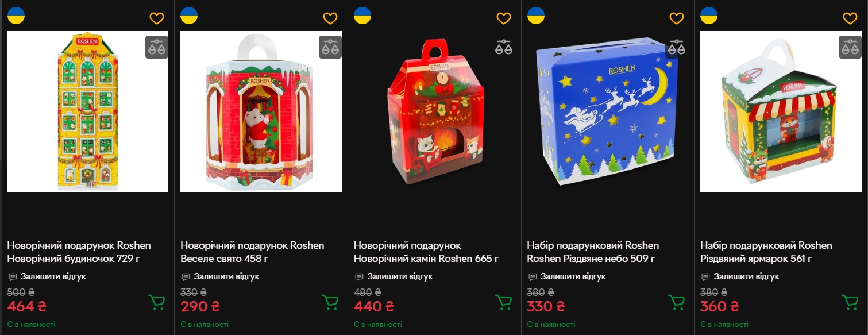
Task: Add Різдвяний ярмарок 561 г to comparison
Action: point(850,47)
